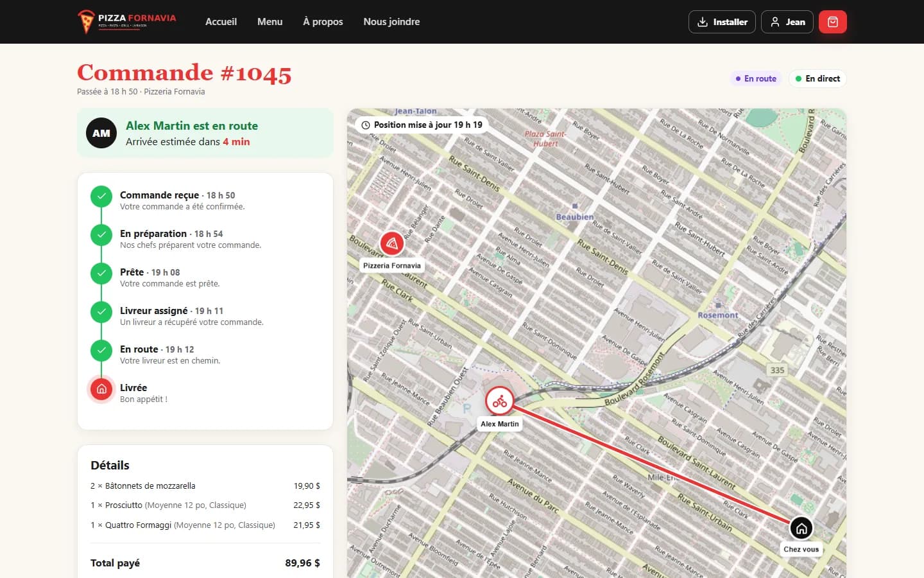Click the 335 route shield on map

click(777, 370)
